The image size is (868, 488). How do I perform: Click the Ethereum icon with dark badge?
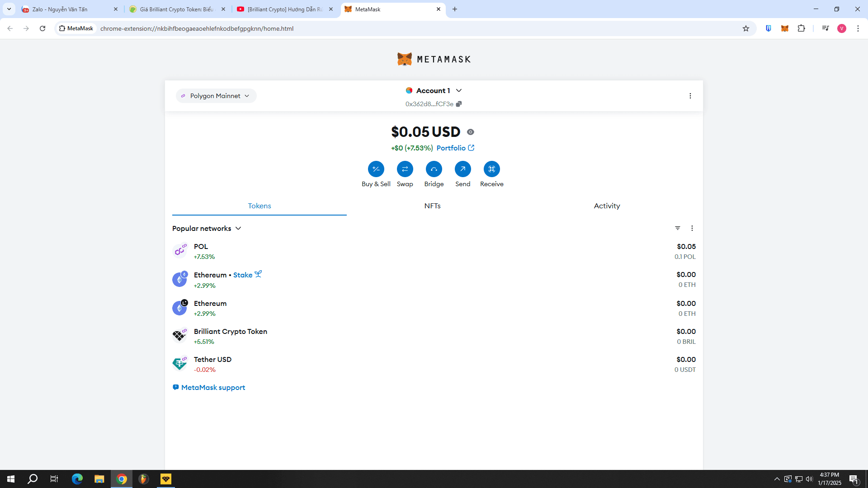tap(179, 307)
